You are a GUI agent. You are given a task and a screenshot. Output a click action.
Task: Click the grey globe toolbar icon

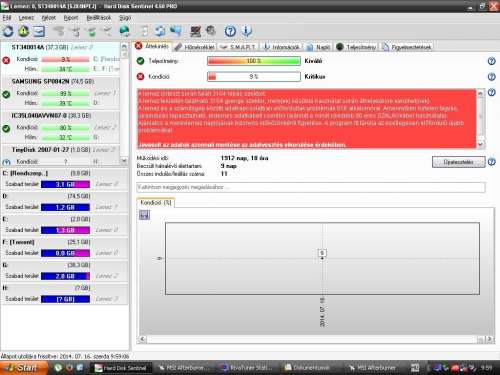tap(211, 31)
